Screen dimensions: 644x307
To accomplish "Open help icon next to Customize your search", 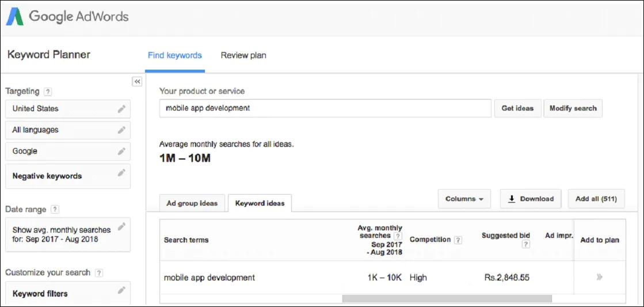I will click(98, 272).
